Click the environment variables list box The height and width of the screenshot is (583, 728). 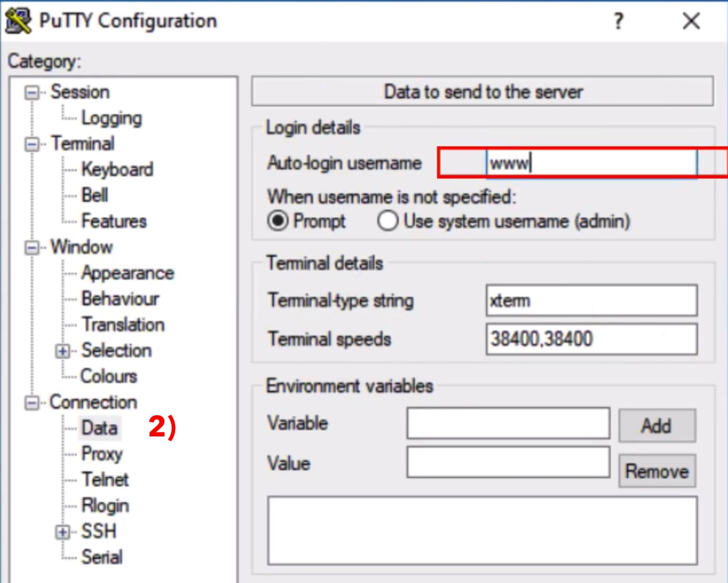(x=483, y=530)
